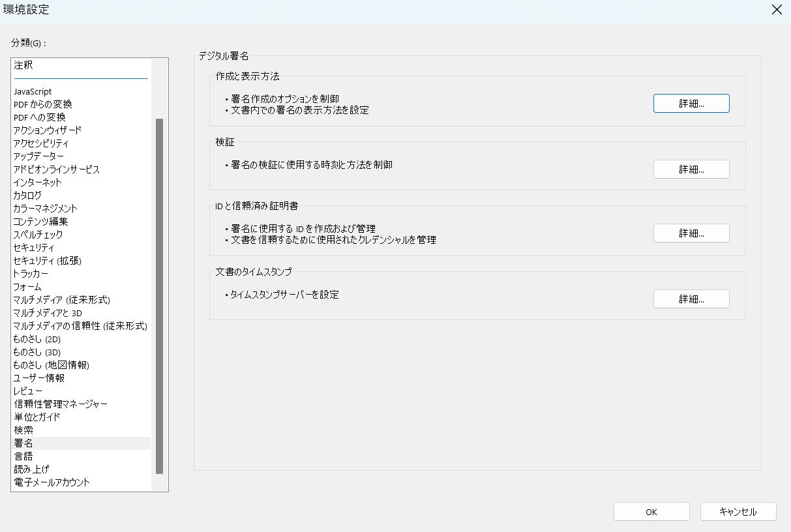Confirm settings with the OK button
Image resolution: width=791 pixels, height=532 pixels.
650,511
